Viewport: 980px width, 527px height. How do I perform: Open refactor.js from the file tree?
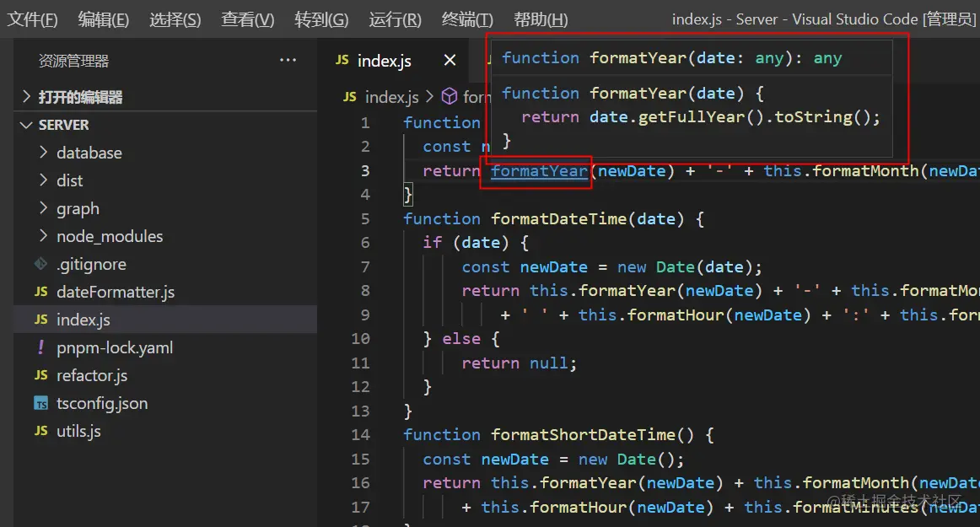(x=91, y=376)
